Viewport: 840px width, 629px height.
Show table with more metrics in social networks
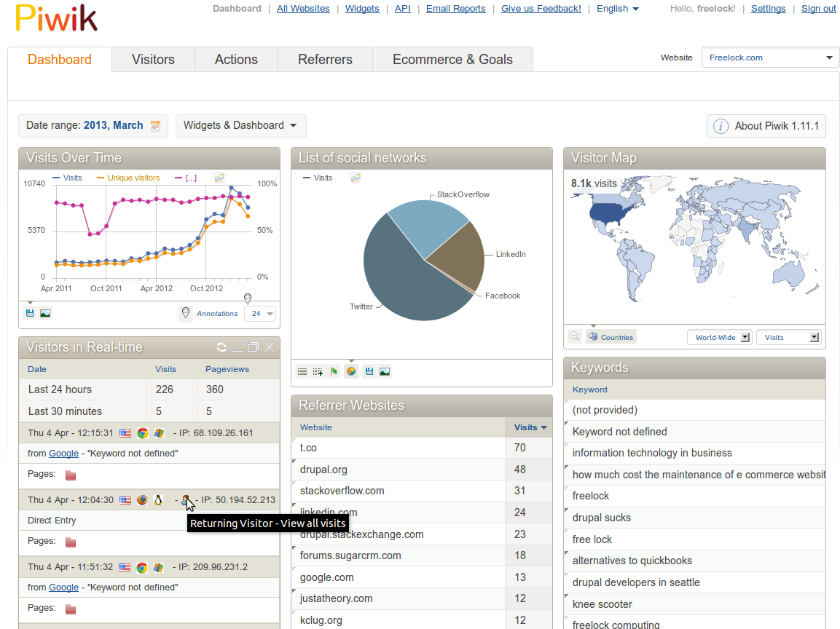coord(318,371)
